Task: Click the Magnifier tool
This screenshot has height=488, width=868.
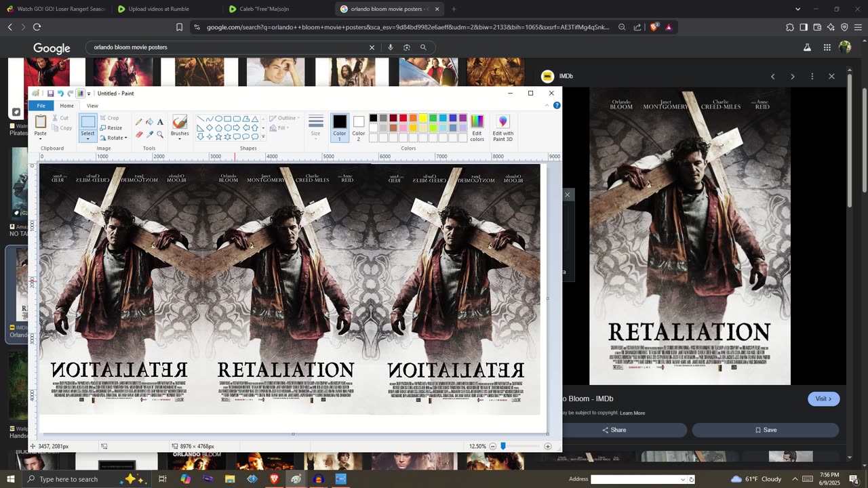Action: (160, 134)
